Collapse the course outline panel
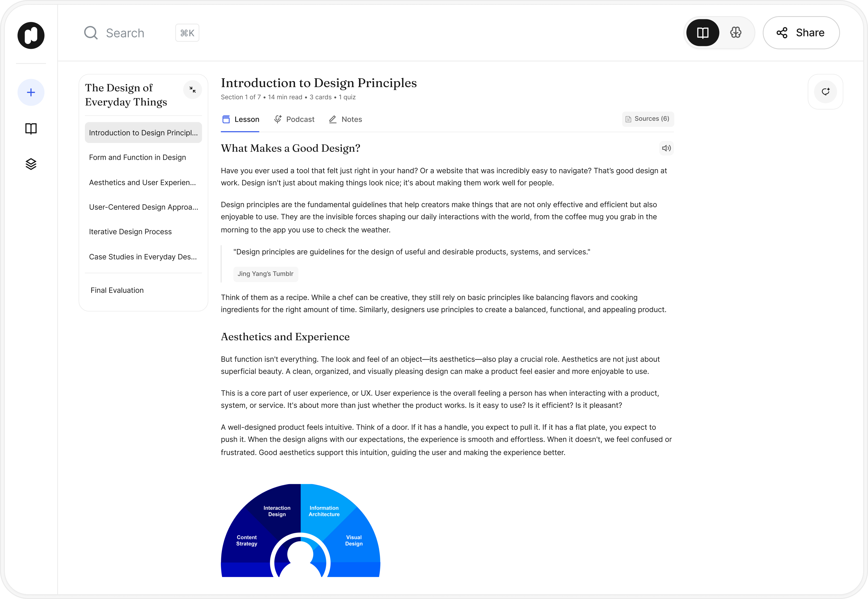Screen dimensions: 868x599 tap(192, 90)
